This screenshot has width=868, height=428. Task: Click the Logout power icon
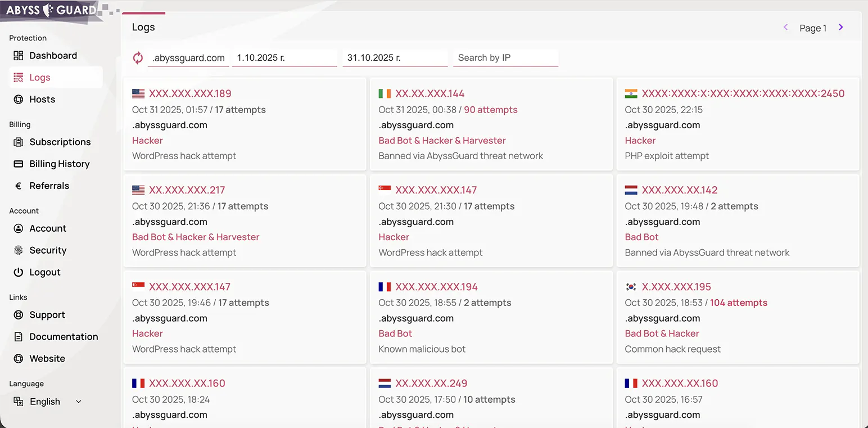coord(19,272)
